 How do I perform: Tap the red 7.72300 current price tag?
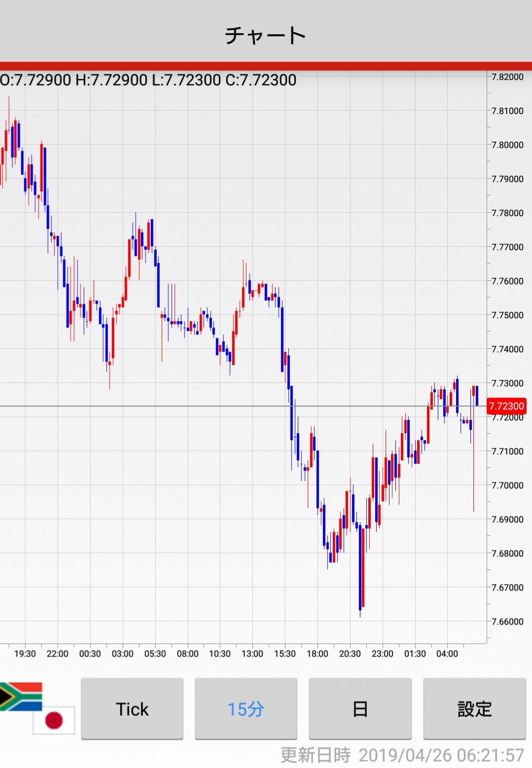coord(506,406)
